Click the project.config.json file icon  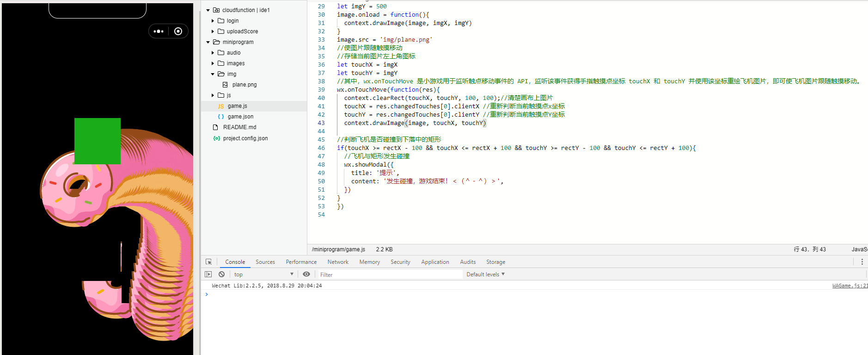tap(216, 138)
